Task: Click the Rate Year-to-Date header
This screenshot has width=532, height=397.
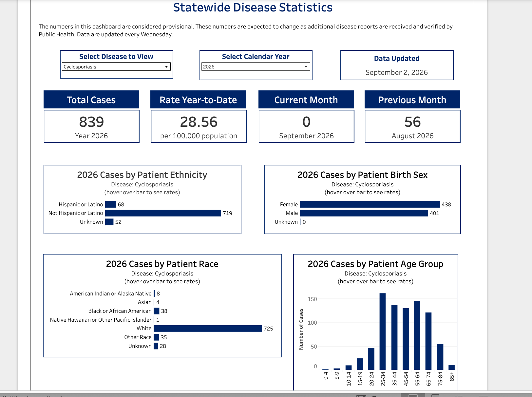Action: coord(198,100)
